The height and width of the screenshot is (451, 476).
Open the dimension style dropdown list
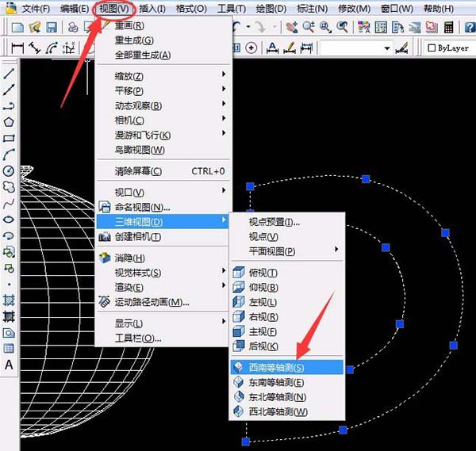tap(386, 48)
